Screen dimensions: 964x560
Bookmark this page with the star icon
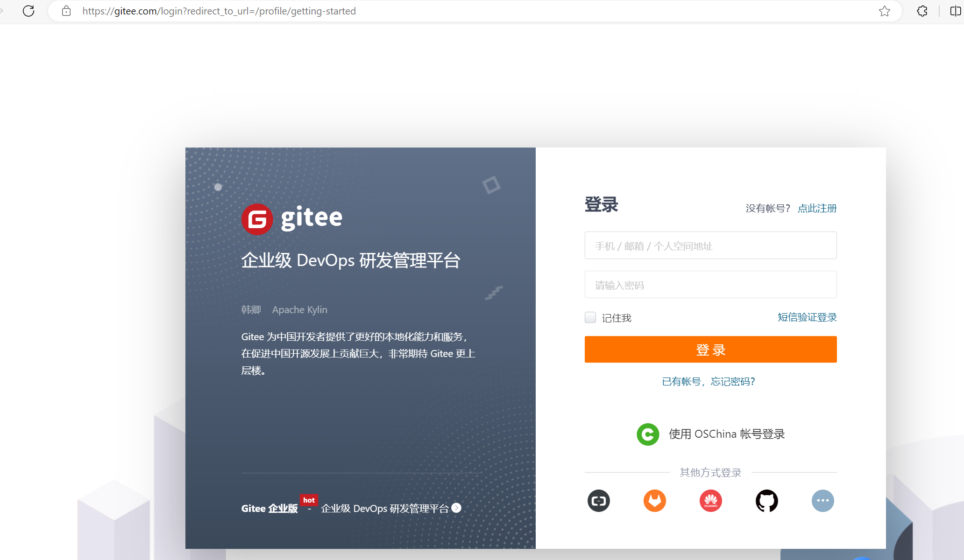click(x=884, y=11)
